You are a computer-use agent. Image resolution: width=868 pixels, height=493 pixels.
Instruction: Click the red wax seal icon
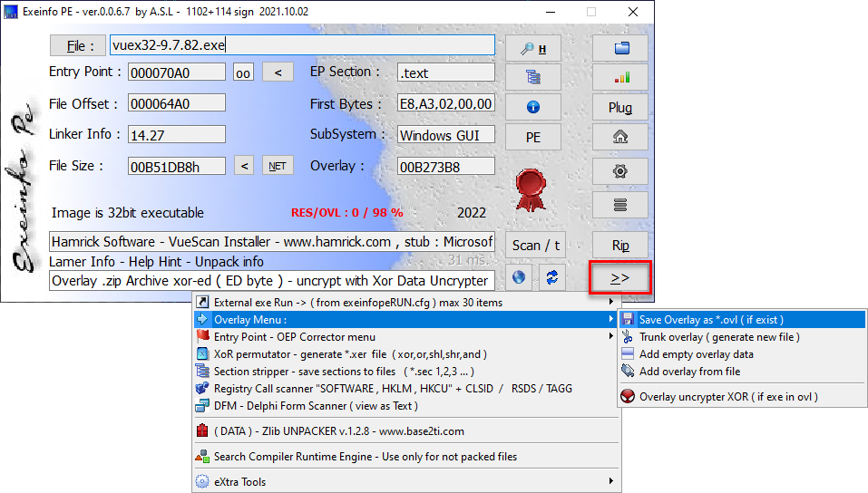point(531,189)
